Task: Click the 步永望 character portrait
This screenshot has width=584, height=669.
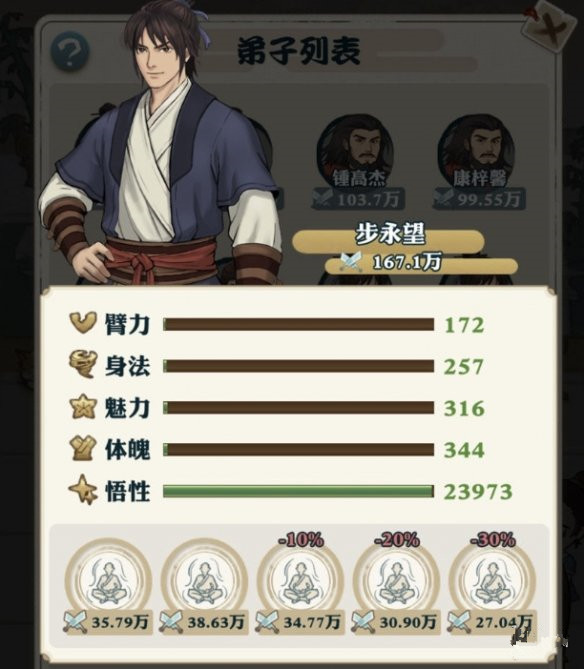Action: [x=160, y=145]
